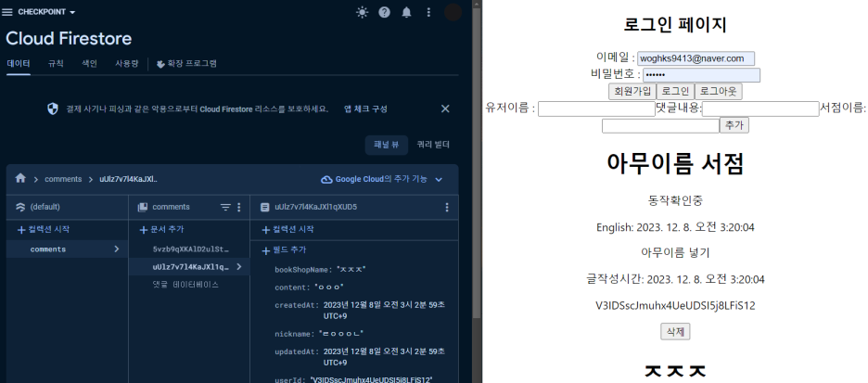Image resolution: width=868 pixels, height=383 pixels.
Task: Click the bookShopName field
Action: 321,270
